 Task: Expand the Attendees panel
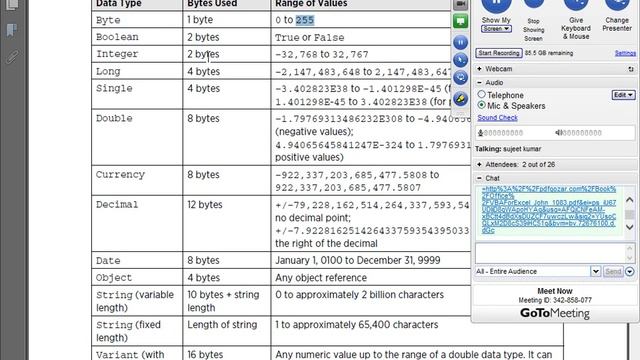click(480, 164)
